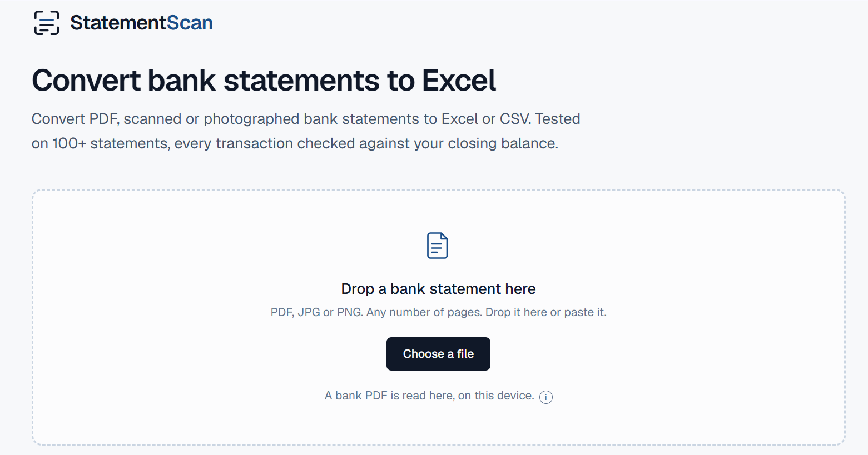This screenshot has width=868, height=455.
Task: Click the Choose a file button
Action: [438, 354]
